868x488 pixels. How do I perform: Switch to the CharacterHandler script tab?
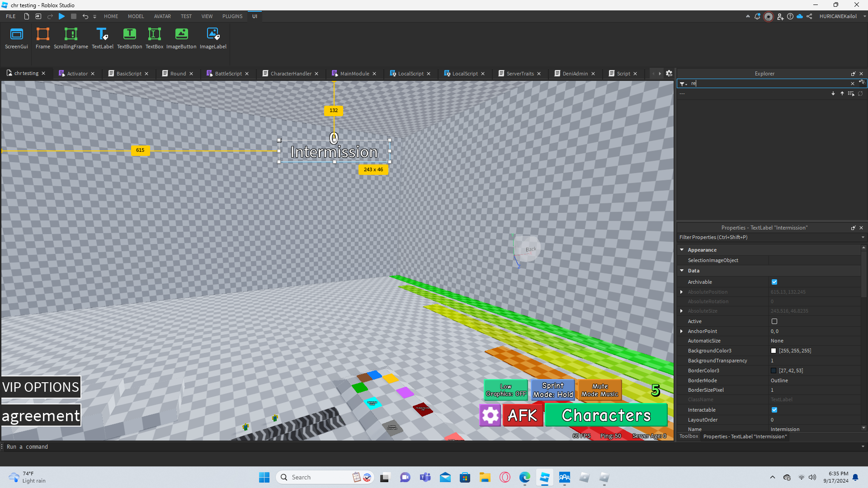click(291, 74)
